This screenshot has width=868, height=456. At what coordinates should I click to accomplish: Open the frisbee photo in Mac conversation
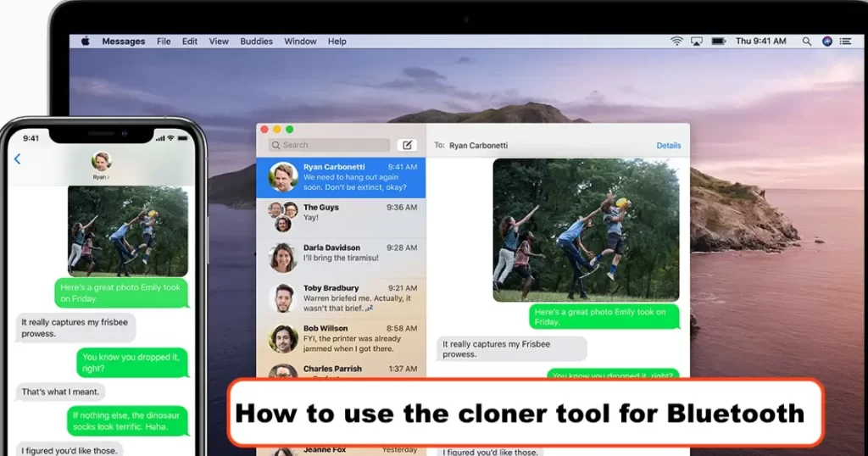pyautogui.click(x=586, y=231)
